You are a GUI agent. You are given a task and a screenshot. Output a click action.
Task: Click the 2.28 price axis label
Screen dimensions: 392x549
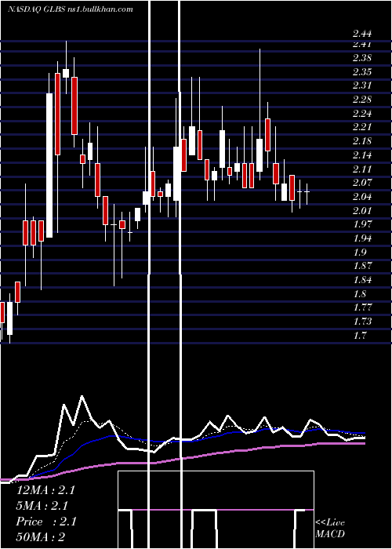click(x=362, y=100)
